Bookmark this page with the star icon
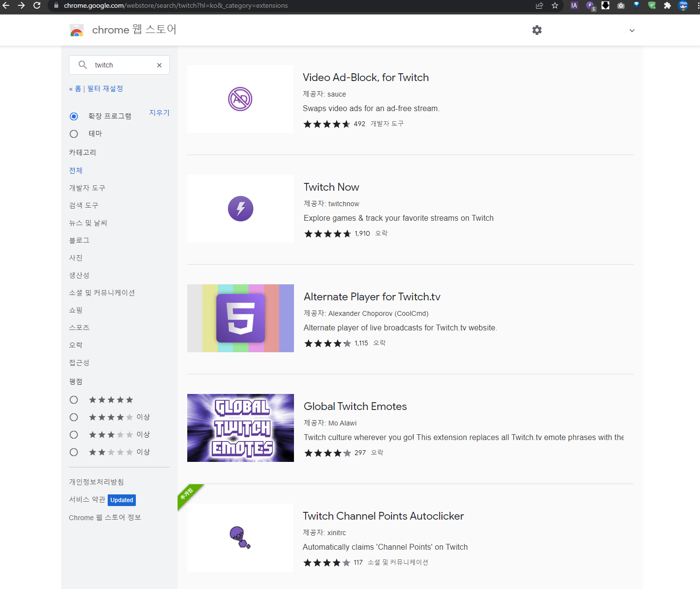This screenshot has width=700, height=589. click(555, 5)
